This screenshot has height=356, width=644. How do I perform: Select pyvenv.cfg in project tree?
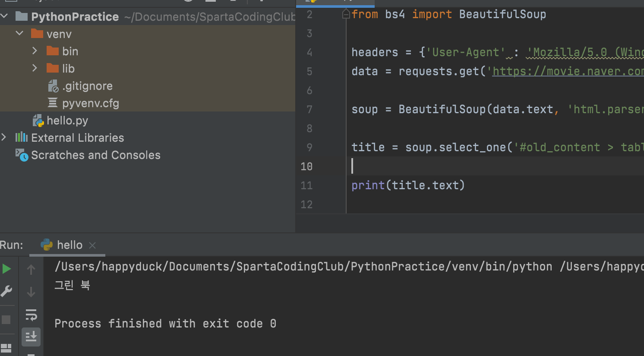[x=91, y=103]
